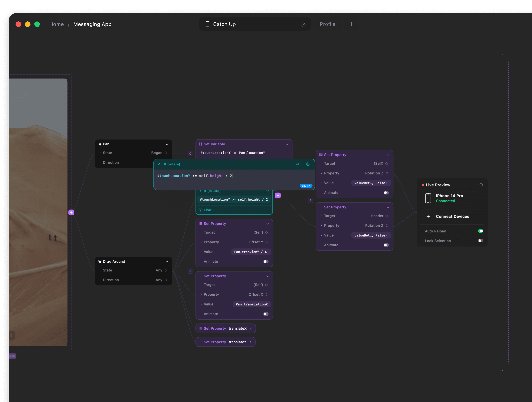Edit Pan.translationX value field
The image size is (532, 402).
(252, 304)
